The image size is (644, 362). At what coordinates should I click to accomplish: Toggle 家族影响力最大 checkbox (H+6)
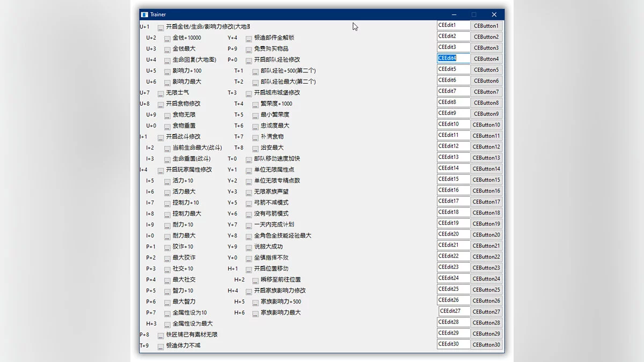(x=255, y=313)
